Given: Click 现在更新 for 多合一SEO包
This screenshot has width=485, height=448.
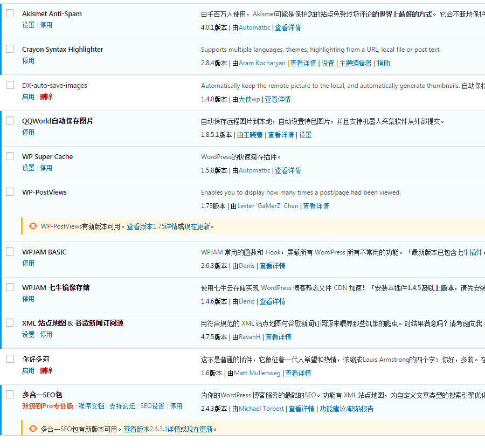Looking at the screenshot, I should [x=199, y=429].
